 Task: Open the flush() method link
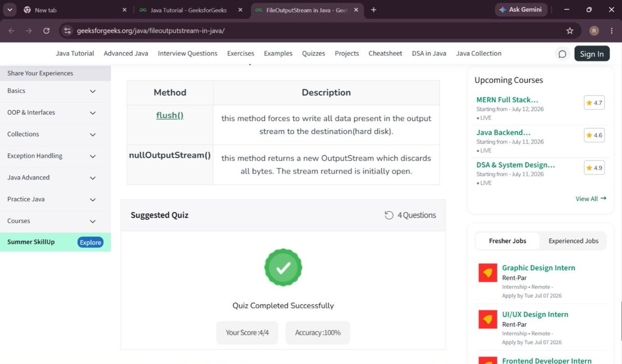click(170, 115)
